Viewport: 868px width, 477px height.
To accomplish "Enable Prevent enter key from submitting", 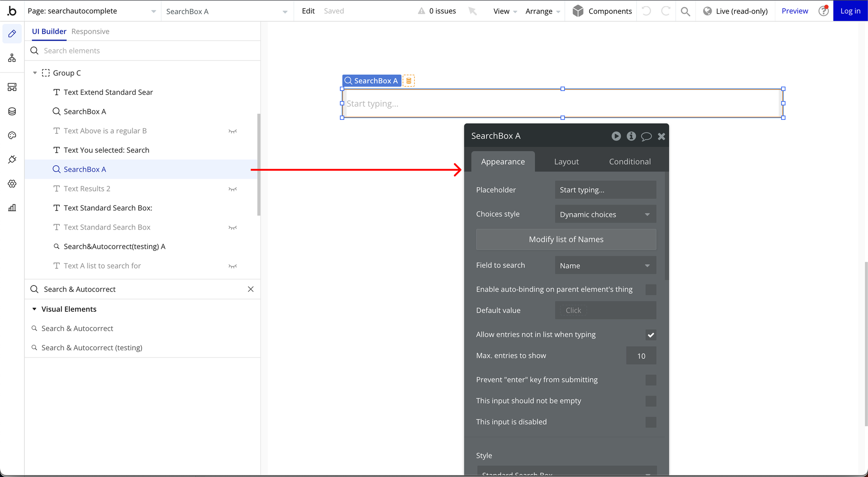I will (651, 380).
